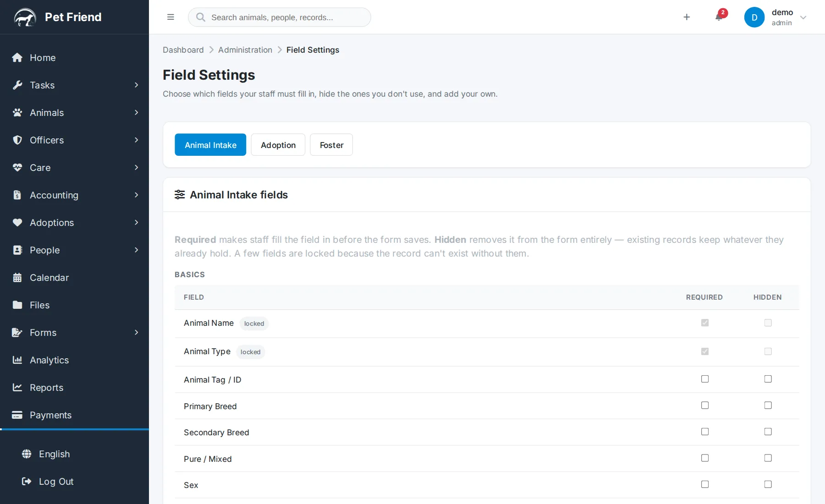Go to Dashboard breadcrumb link
The image size is (825, 504).
(x=183, y=50)
